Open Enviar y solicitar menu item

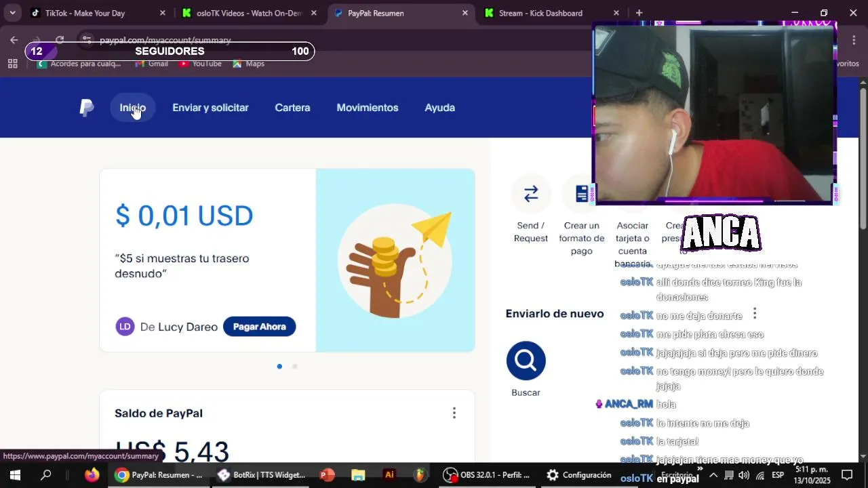[x=210, y=108]
